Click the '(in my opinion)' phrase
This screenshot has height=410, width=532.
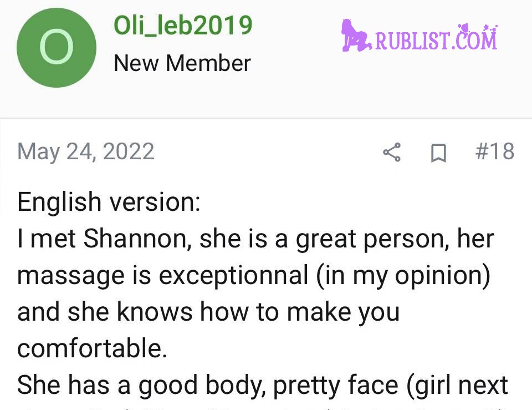coord(403,276)
